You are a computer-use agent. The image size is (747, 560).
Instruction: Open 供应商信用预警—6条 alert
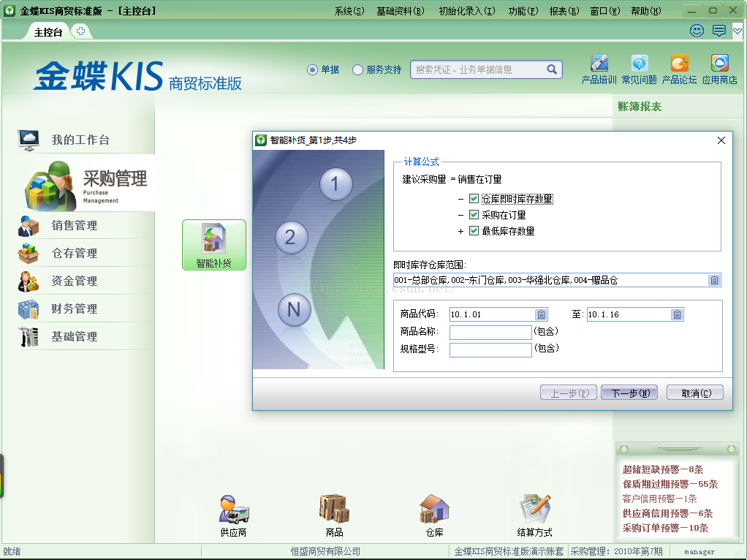pos(667,513)
